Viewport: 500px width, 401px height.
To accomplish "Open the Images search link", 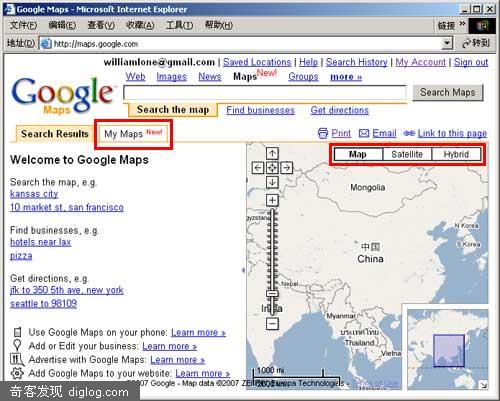I will (x=172, y=77).
